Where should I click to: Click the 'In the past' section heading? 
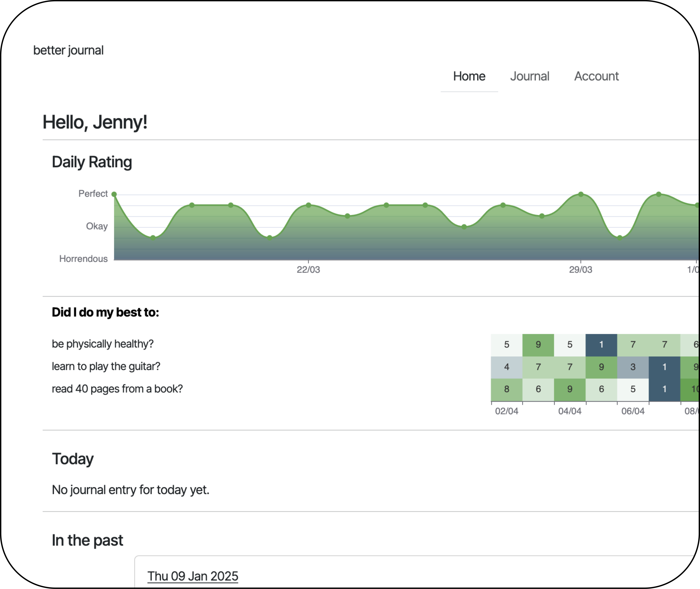point(87,540)
